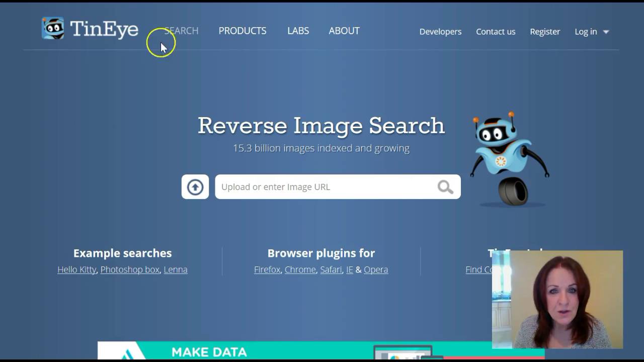Try the Hello Kitty example search
644x362 pixels.
76,269
